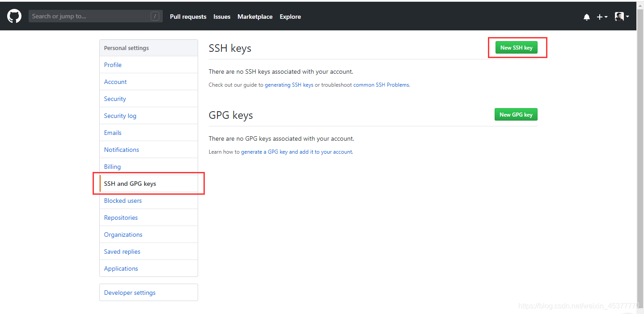
Task: Open Developer settings from the sidebar
Action: coord(130,293)
